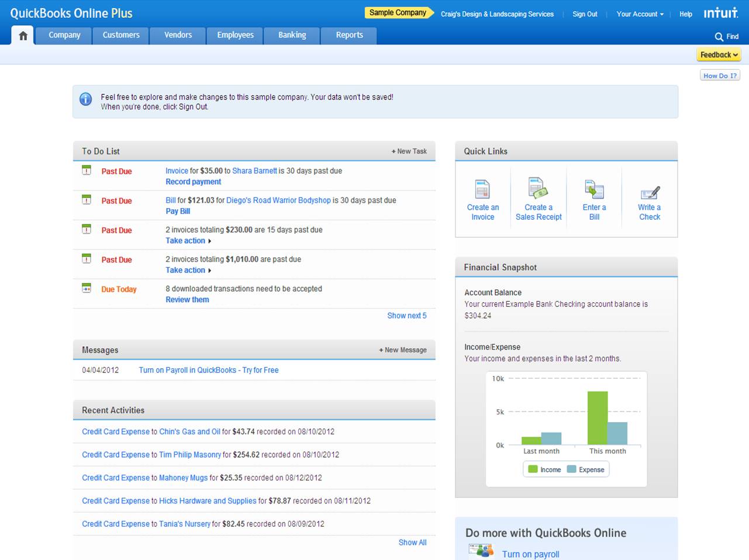Click the Find magnifier icon

[x=719, y=37]
